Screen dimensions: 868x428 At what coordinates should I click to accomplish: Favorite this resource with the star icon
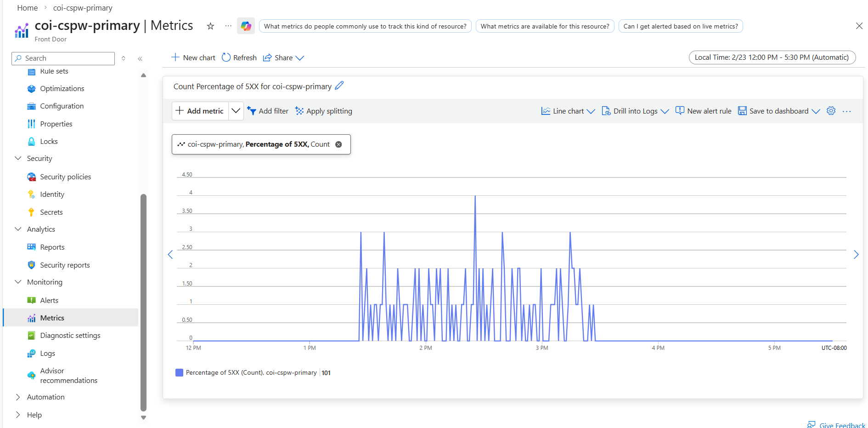tap(210, 26)
